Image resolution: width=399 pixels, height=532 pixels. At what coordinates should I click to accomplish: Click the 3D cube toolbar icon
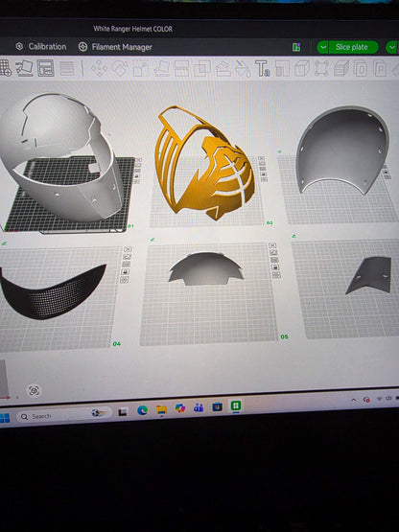click(301, 68)
